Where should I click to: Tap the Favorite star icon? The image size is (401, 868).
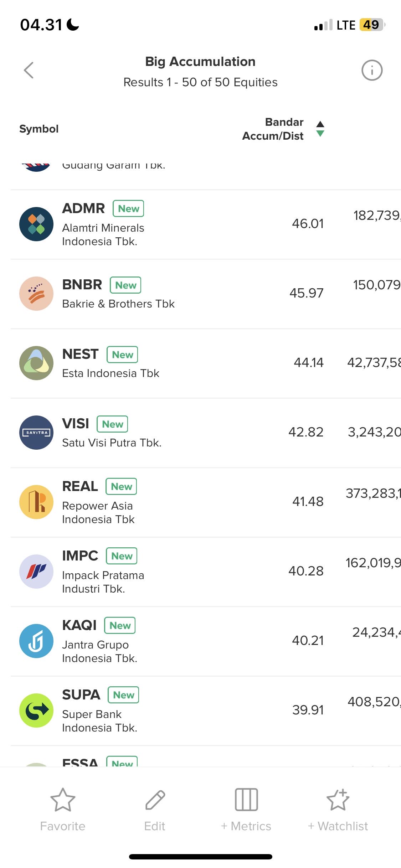63,800
